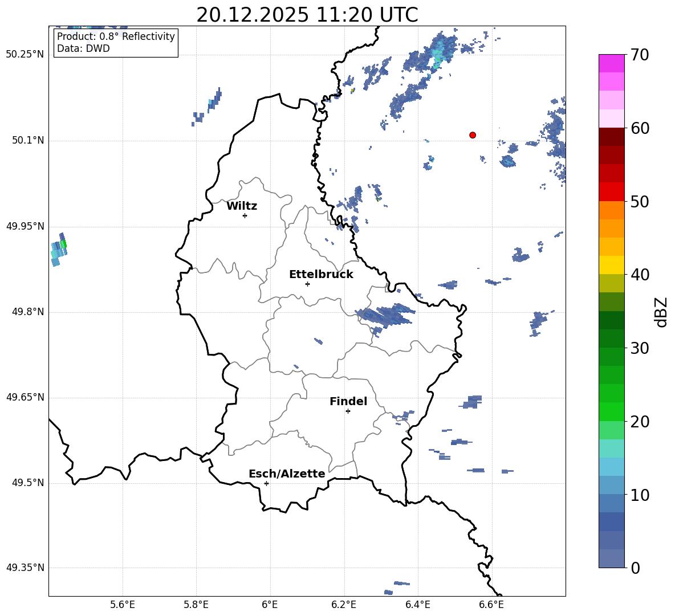The image size is (675, 616).
Task: Click the dBZ colorbar label
Action: click(661, 312)
